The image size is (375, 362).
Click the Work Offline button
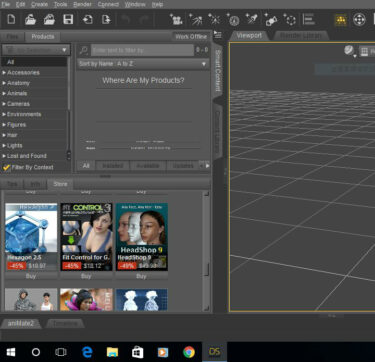coord(191,37)
